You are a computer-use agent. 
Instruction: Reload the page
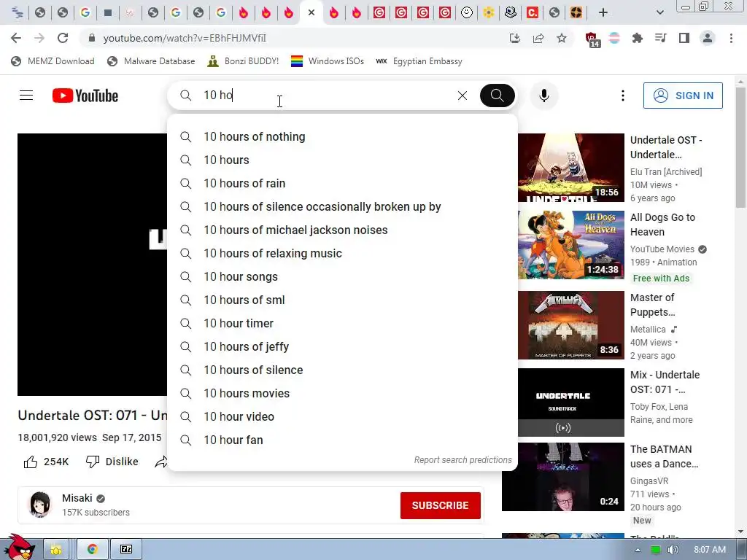[x=63, y=38]
